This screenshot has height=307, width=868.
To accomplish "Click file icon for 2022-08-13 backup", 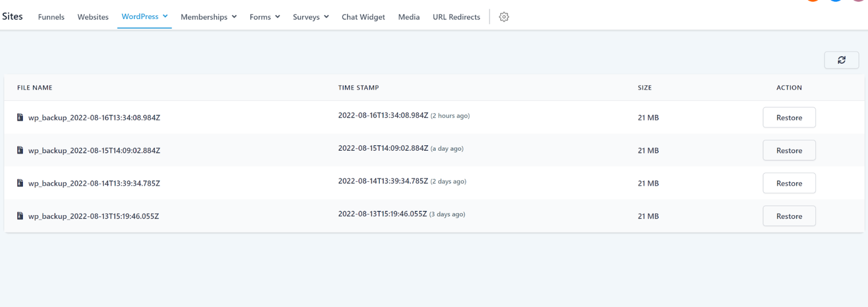I will click(20, 216).
